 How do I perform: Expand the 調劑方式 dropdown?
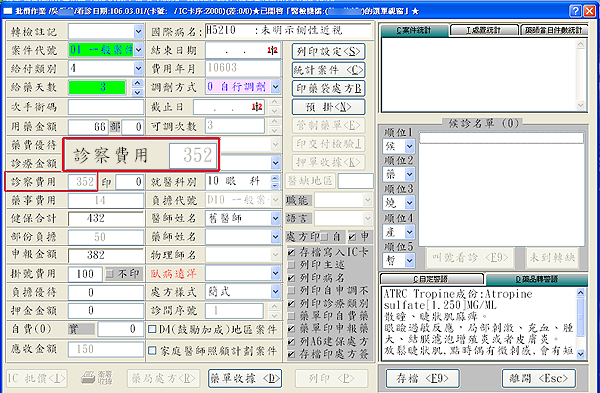[276, 87]
